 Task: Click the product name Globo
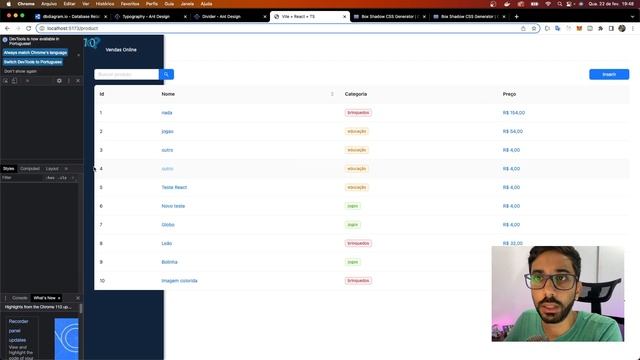[x=168, y=225]
